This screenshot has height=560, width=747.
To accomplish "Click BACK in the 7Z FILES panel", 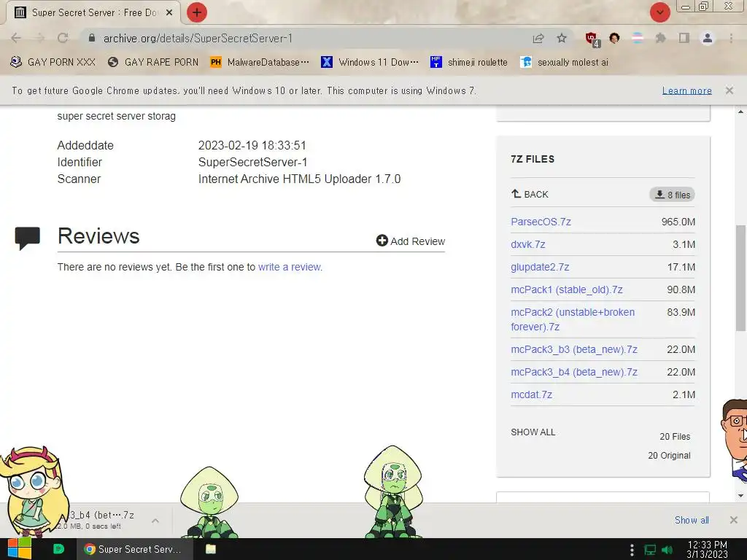I will [530, 194].
